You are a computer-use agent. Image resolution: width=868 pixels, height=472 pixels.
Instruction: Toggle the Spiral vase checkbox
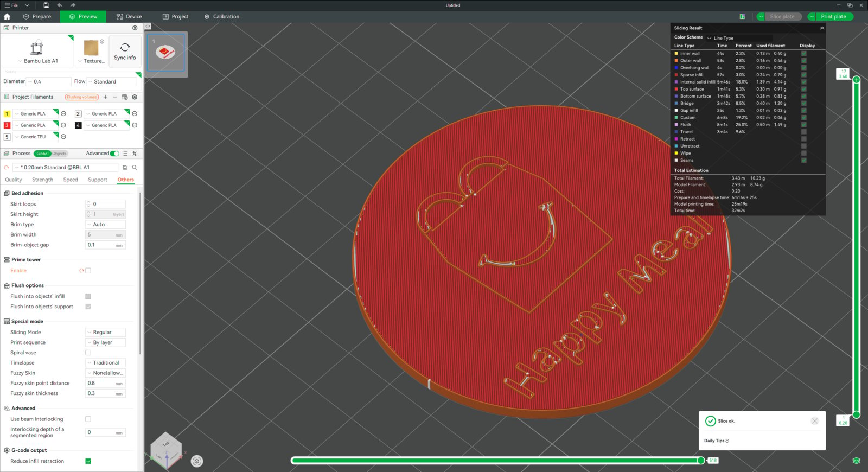pos(88,353)
